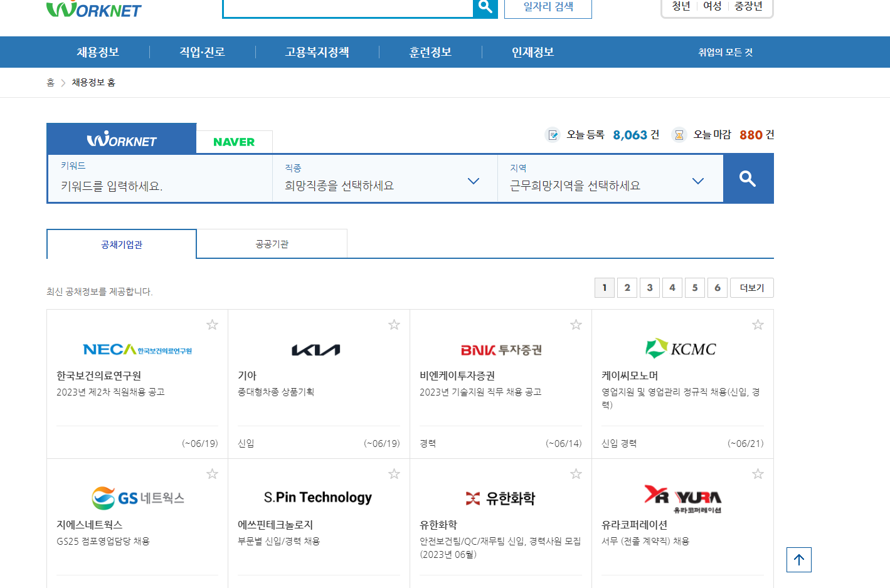This screenshot has width=890, height=588.
Task: Open the Kia logo card
Action: pyautogui.click(x=315, y=350)
